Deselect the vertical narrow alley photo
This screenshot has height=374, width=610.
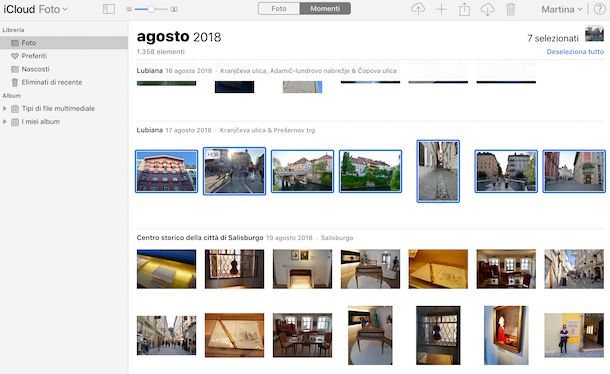(438, 171)
